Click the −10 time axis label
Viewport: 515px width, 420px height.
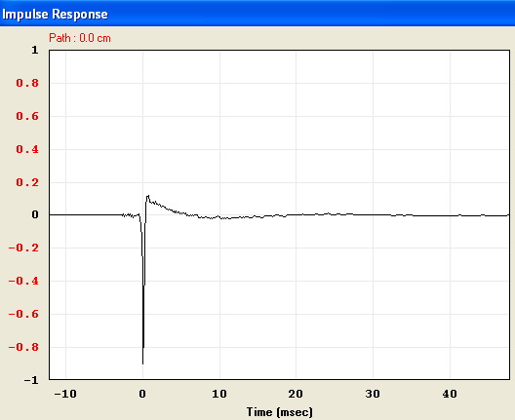pos(65,394)
